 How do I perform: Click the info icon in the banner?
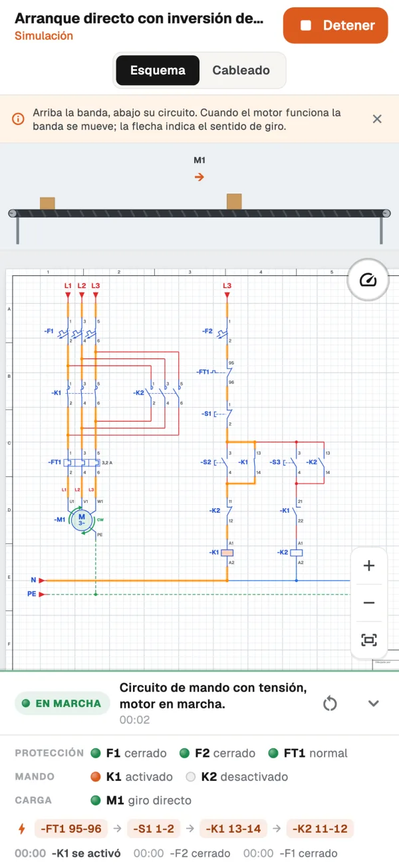tap(18, 119)
